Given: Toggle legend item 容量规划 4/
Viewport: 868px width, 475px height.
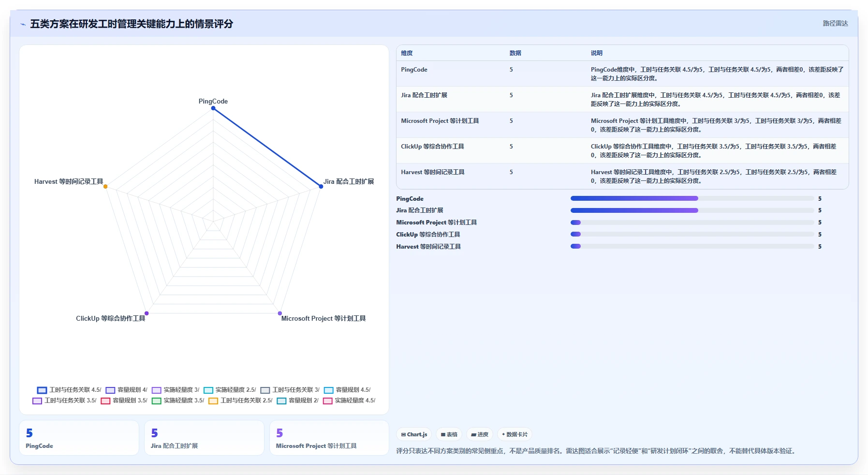Looking at the screenshot, I should pyautogui.click(x=127, y=390).
